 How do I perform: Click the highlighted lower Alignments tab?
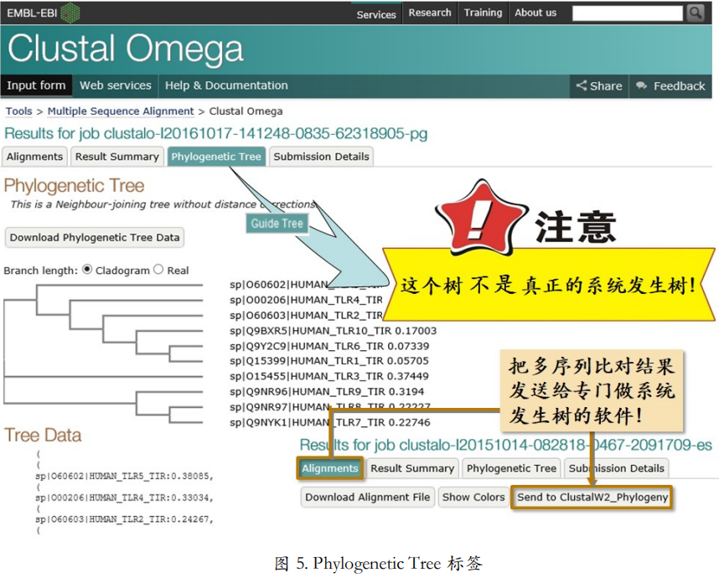[330, 468]
